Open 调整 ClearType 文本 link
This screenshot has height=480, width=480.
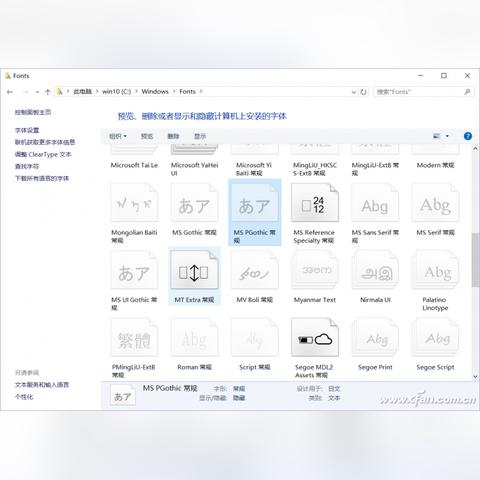pos(43,154)
